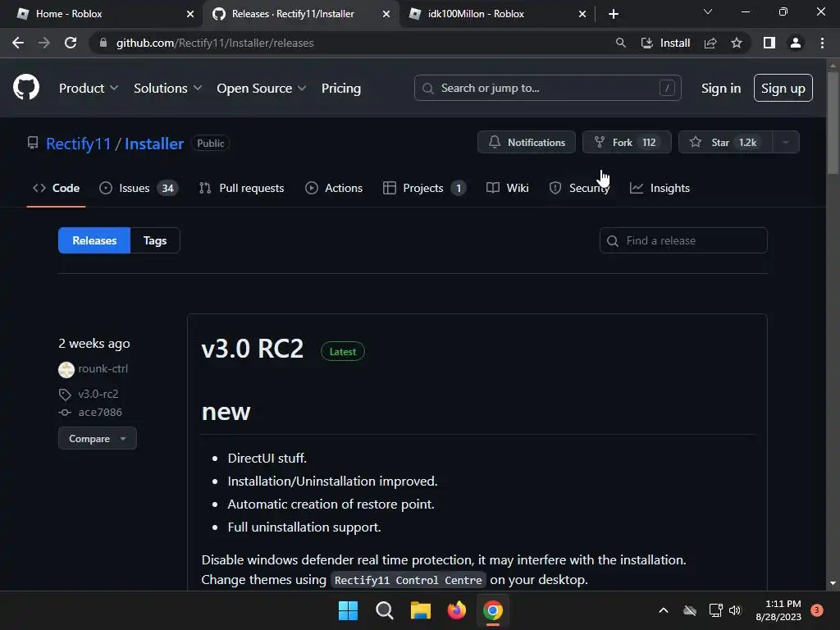Screen dimensions: 840x630
Task: Bookmark this page with the star icon
Action: pos(737,43)
